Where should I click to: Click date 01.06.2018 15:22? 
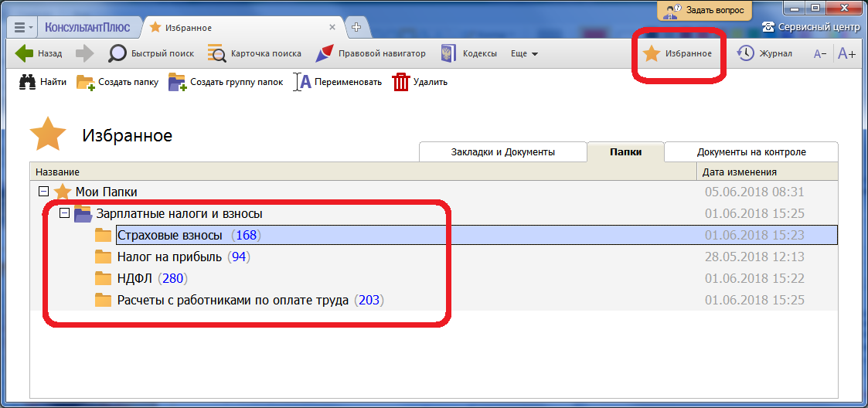754,278
